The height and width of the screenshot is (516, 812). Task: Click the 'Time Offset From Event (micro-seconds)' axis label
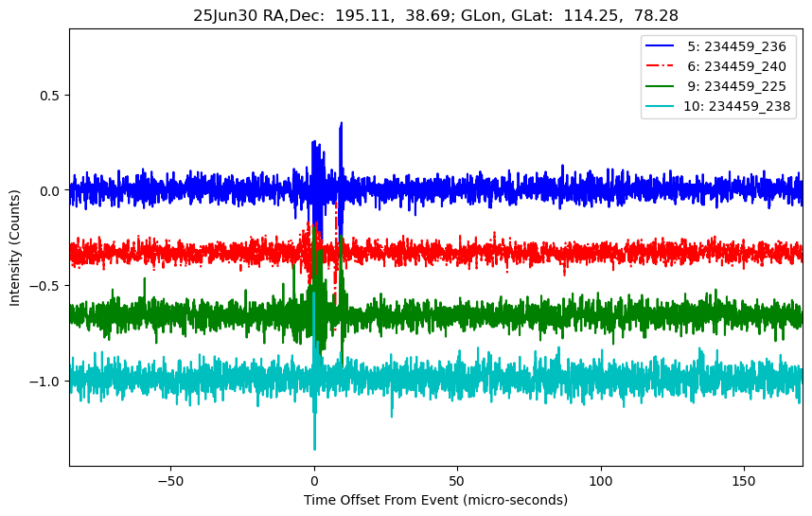point(435,500)
